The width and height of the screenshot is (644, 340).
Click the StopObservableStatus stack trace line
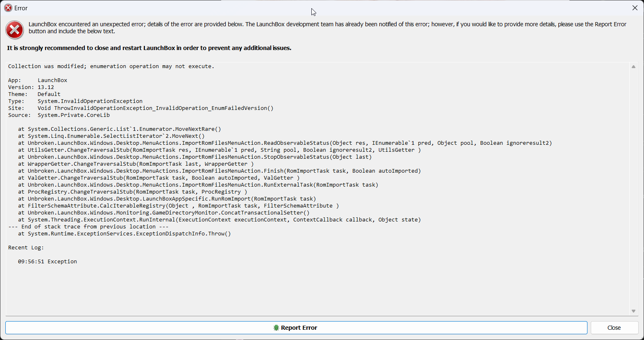[x=195, y=157]
